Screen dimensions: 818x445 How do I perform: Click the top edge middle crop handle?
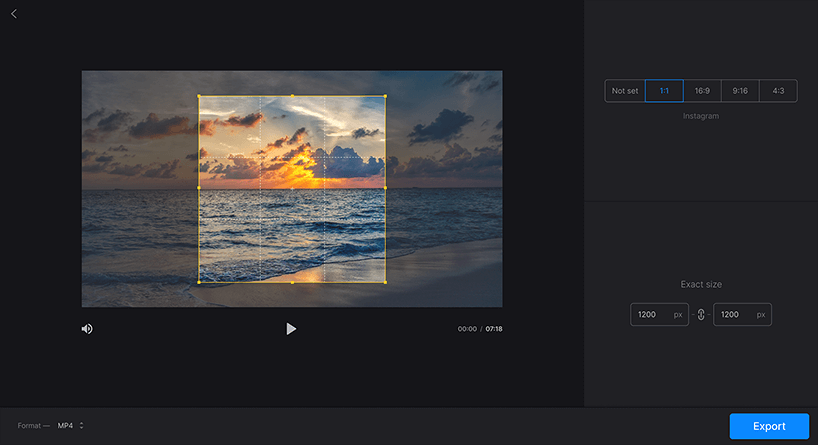(x=292, y=96)
